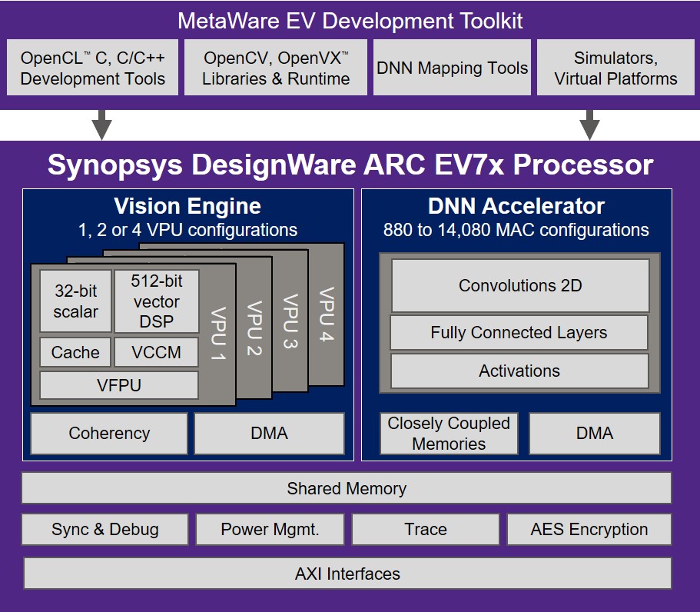Click the VPU 2 label
The height and width of the screenshot is (612, 700).
254,328
